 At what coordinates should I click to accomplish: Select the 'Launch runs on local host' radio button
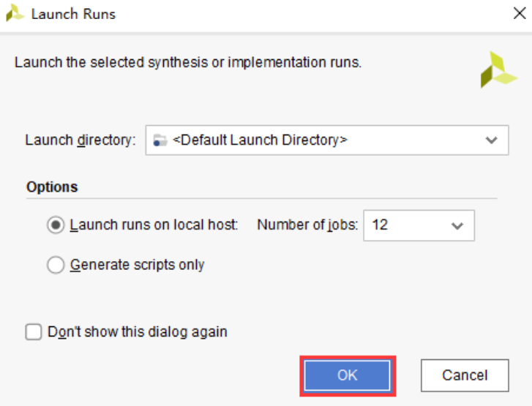pos(56,225)
